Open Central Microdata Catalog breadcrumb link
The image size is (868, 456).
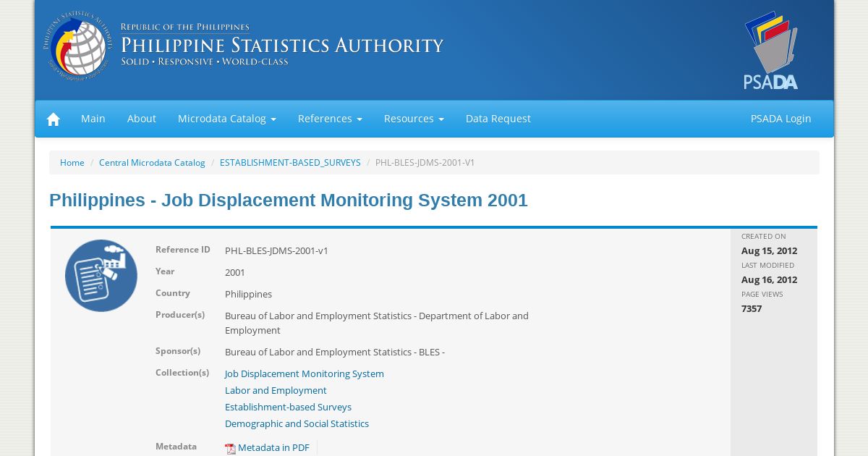point(152,163)
